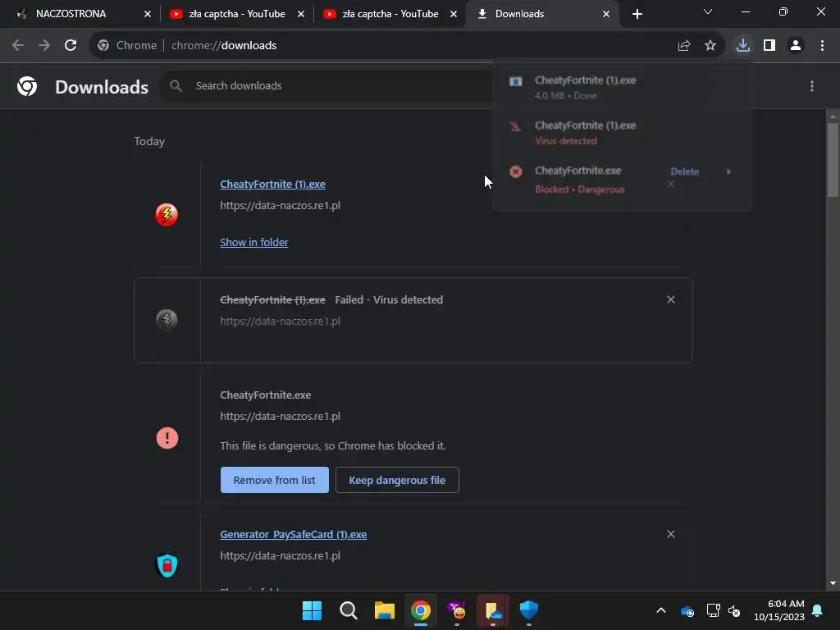
Task: Open Downloads page more actions menu
Action: [x=811, y=86]
